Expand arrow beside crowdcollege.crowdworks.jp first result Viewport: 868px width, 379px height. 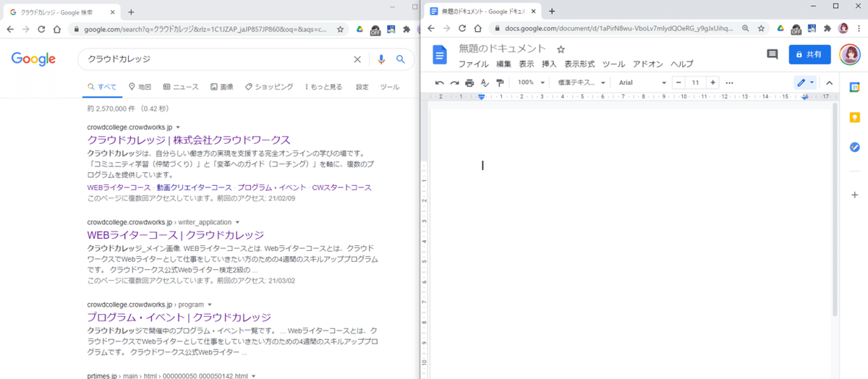pos(178,127)
